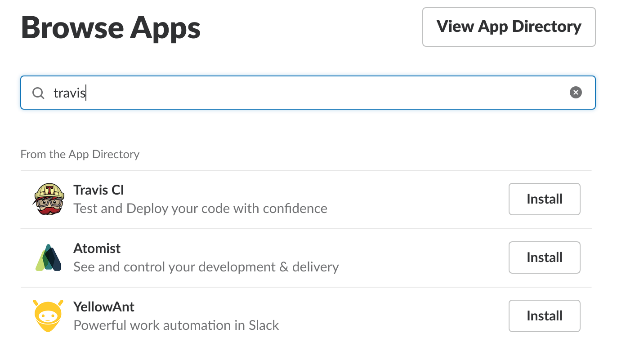Select the YellowAnt result row
This screenshot has height=364, width=626.
click(x=270, y=315)
